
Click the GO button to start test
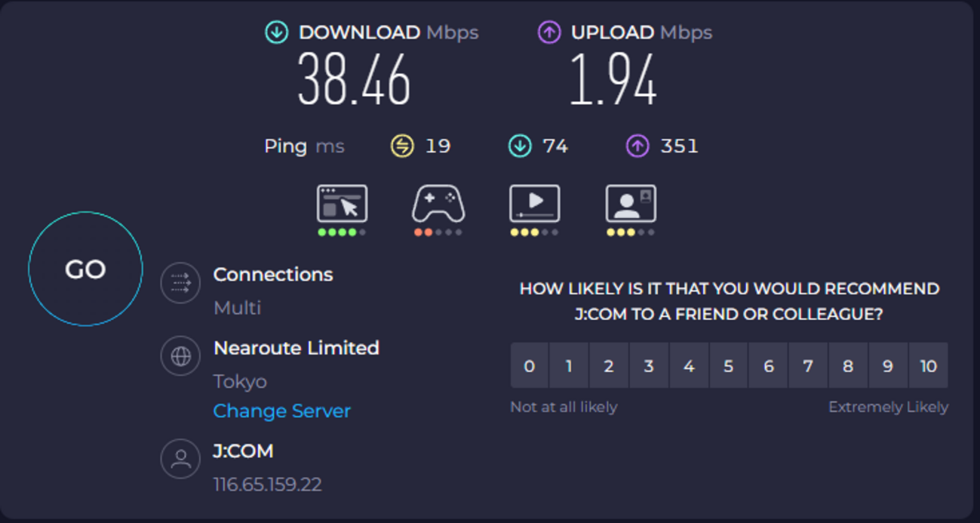coord(85,269)
